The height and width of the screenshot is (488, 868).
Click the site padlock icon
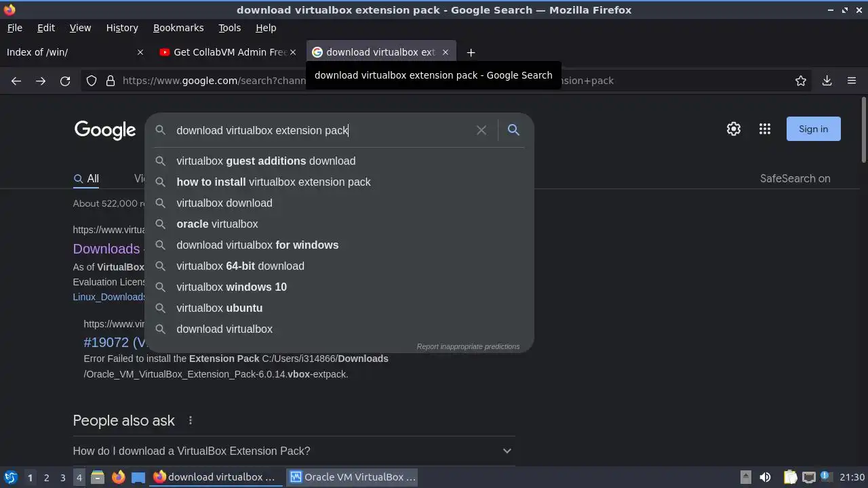coord(111,81)
